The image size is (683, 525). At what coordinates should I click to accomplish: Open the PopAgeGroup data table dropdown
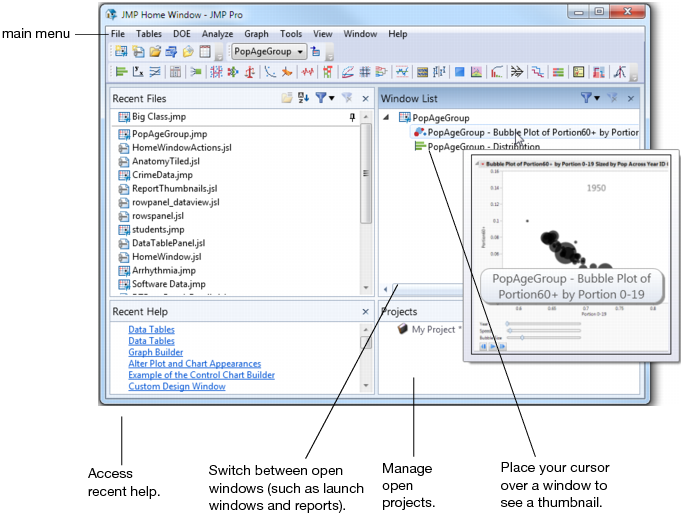pyautogui.click(x=300, y=51)
